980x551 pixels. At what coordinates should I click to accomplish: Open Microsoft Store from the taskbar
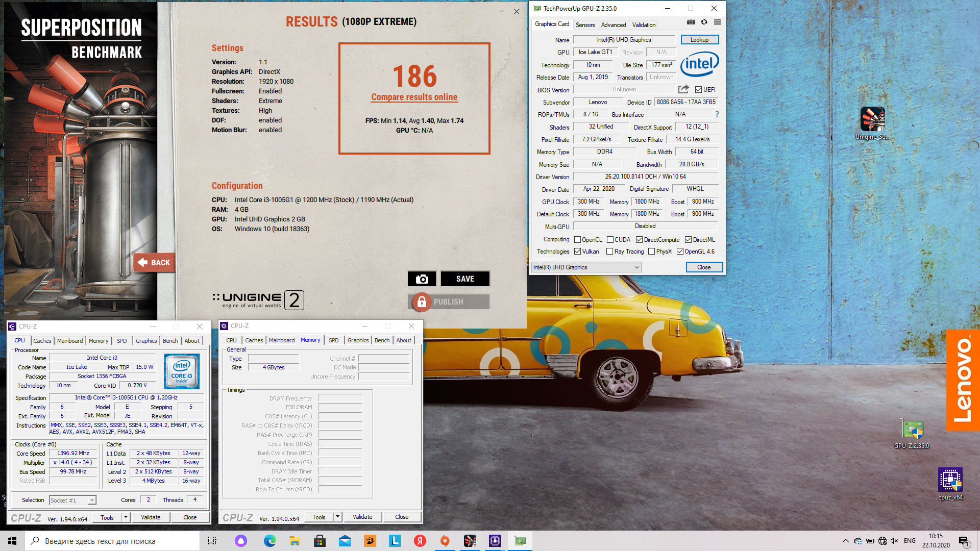tap(320, 541)
